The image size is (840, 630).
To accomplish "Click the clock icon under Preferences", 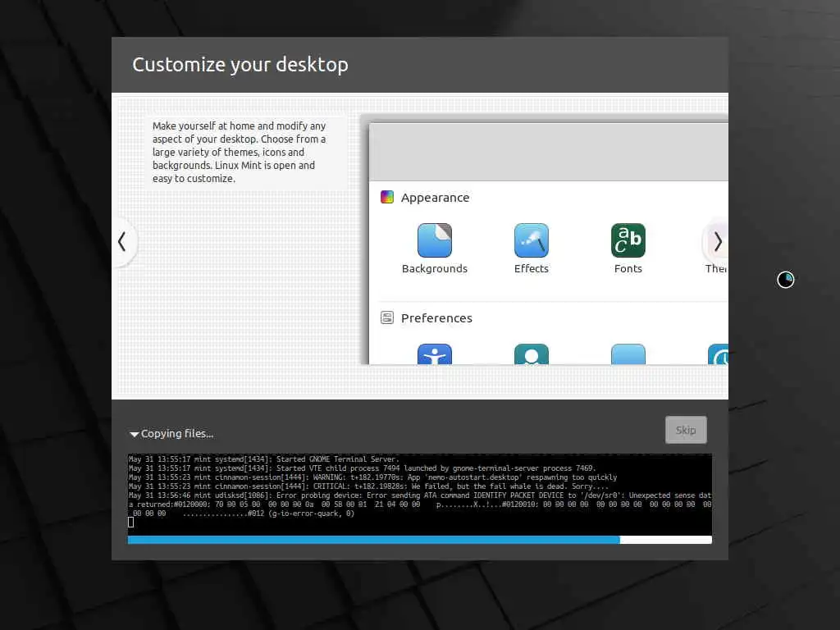I will click(x=718, y=354).
